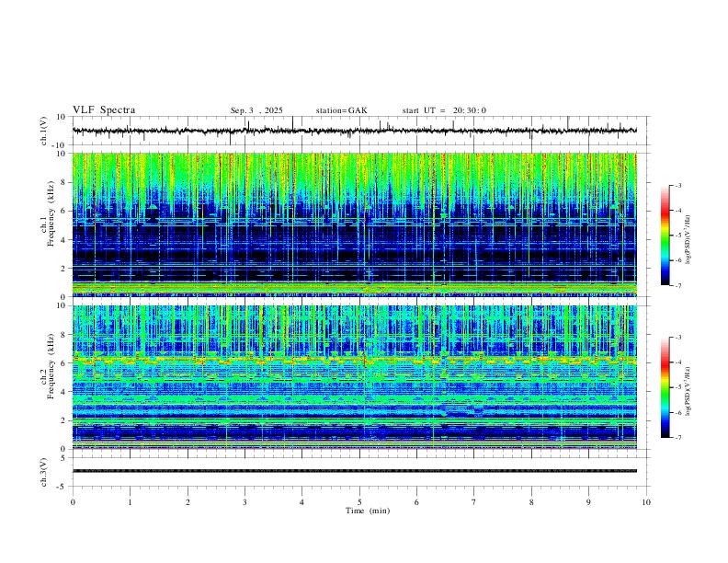Click the ch.1 colorbar's log(PSD) label
This screenshot has height=563, width=728.
tap(688, 240)
